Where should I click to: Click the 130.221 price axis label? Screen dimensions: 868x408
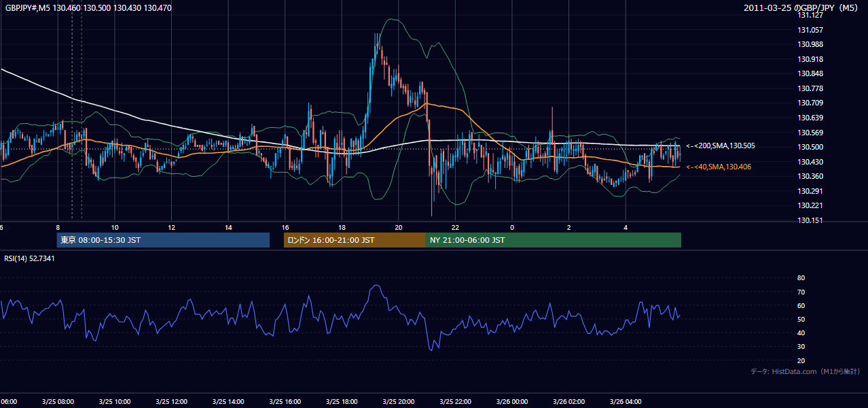810,205
